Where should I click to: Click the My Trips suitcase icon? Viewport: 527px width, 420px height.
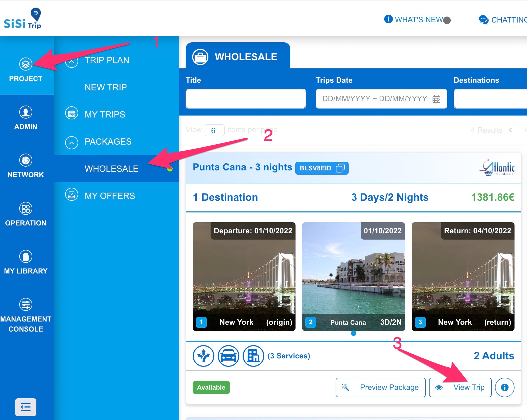72,113
